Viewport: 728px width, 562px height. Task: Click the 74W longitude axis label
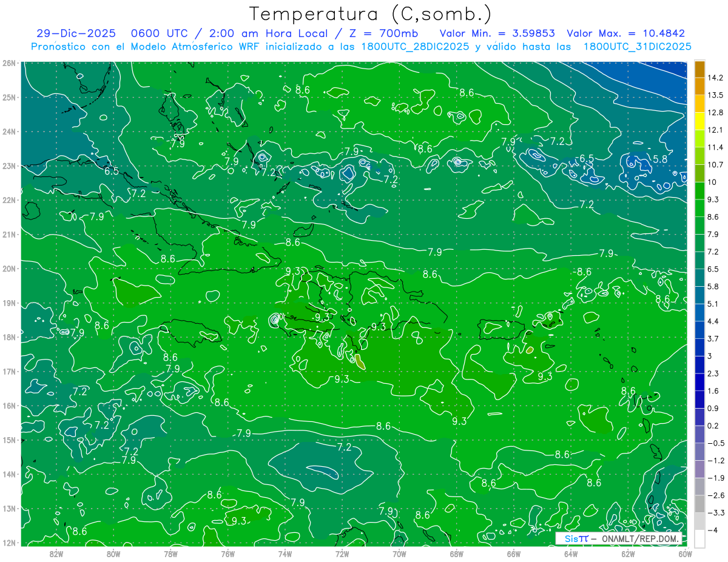(x=285, y=554)
